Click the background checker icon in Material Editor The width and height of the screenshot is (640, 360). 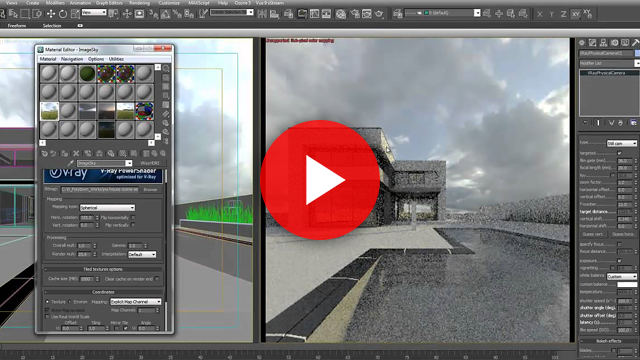[x=166, y=87]
